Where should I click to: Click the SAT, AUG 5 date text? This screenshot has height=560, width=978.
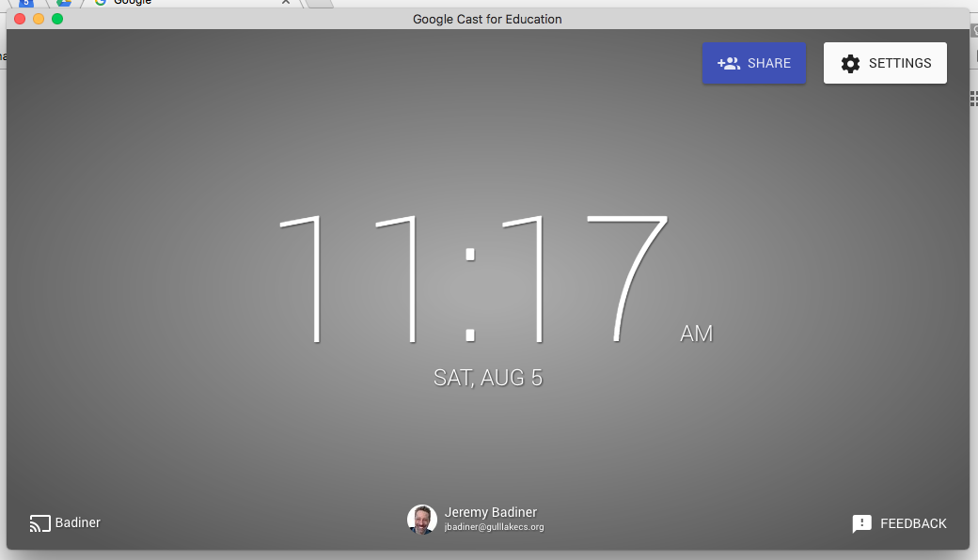(x=488, y=378)
